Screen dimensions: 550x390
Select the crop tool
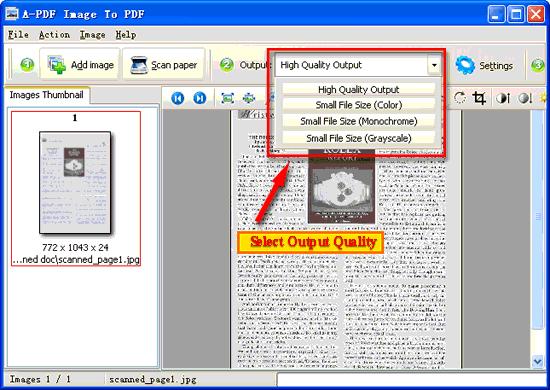pos(479,98)
